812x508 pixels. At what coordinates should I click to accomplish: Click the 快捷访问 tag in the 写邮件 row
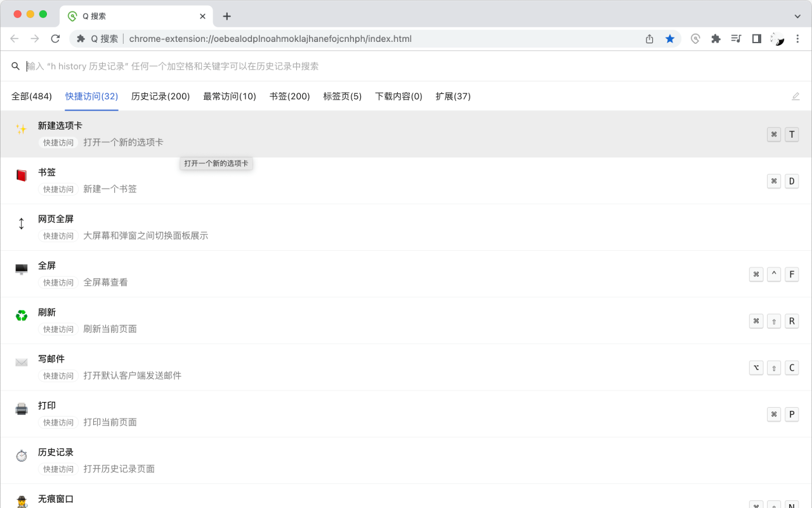[58, 376]
